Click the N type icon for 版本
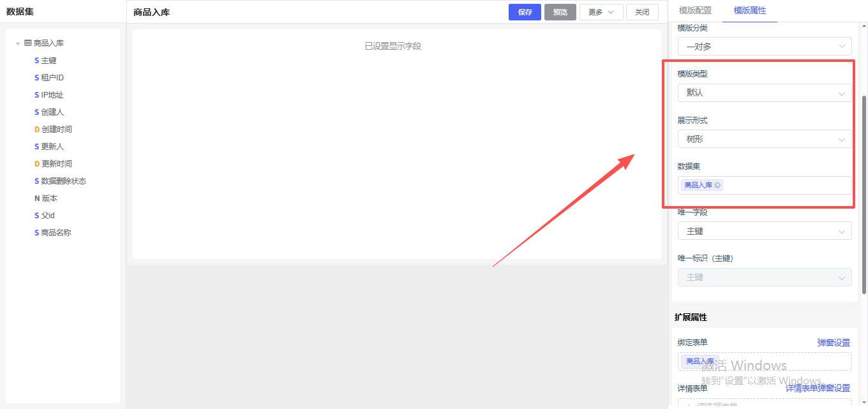Image resolution: width=868 pixels, height=409 pixels. pyautogui.click(x=37, y=198)
